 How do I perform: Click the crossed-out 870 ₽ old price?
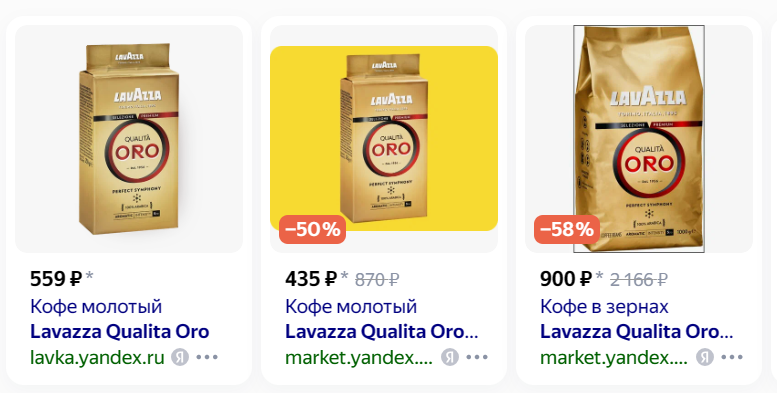(377, 280)
